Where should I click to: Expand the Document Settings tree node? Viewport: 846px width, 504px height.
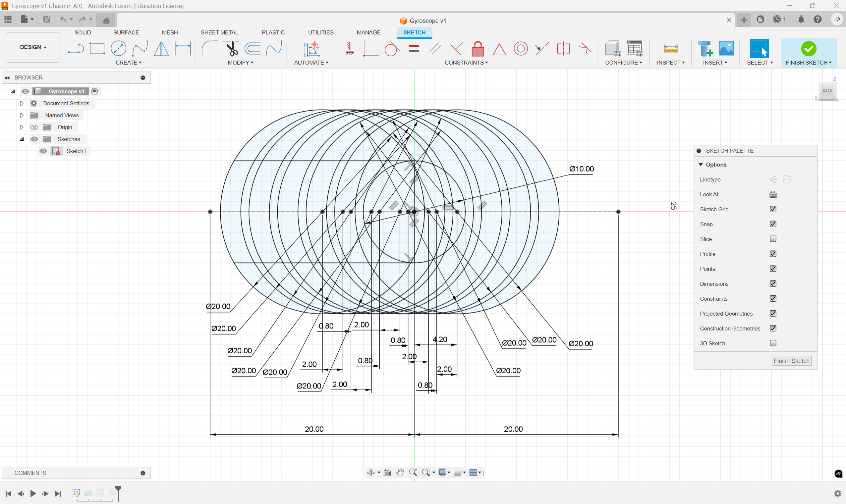[x=22, y=103]
